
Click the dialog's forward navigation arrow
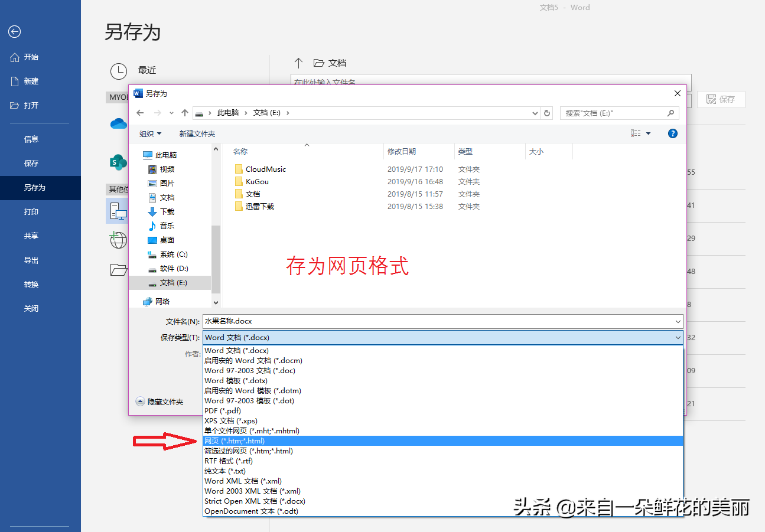tap(157, 113)
